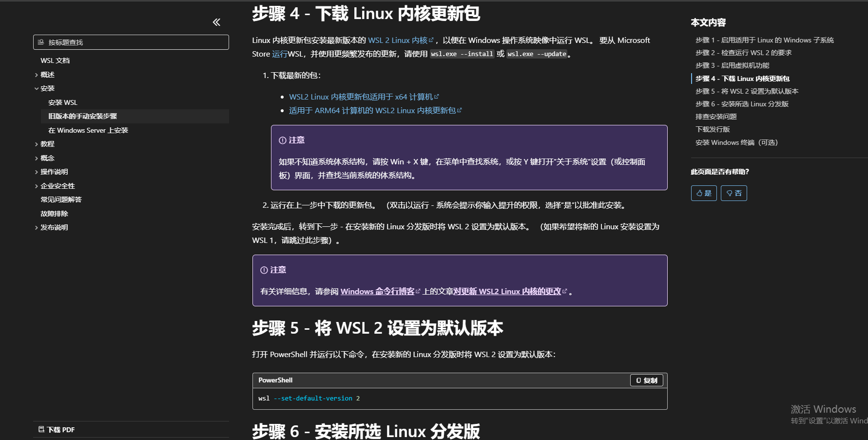Click the 此页面是否有帮助? text
868x440 pixels.
point(720,172)
